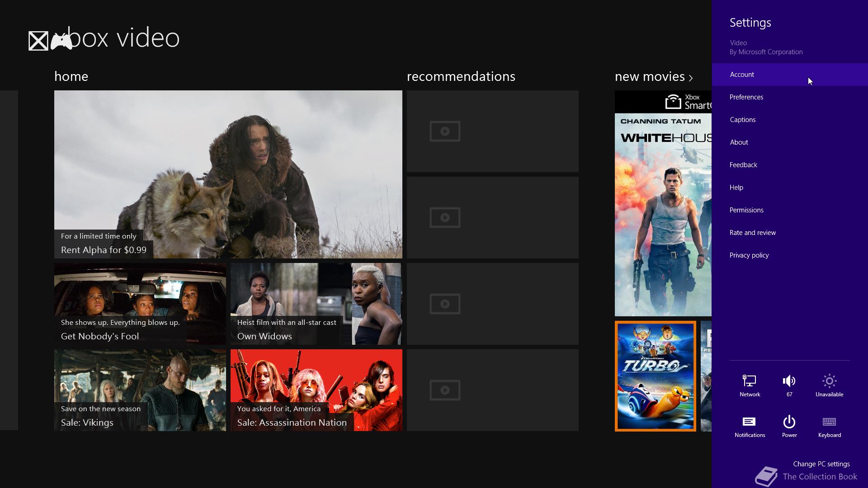Click the home section heading
868x488 pixels.
pos(71,76)
